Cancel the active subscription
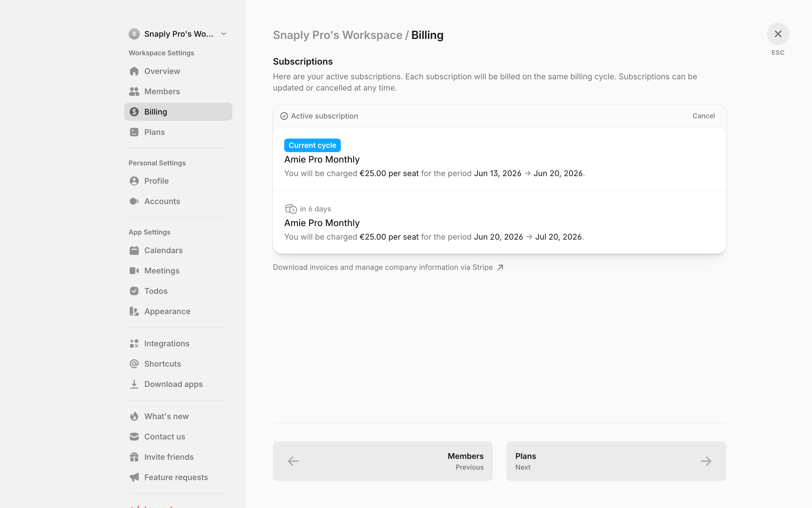This screenshot has height=508, width=812. (x=703, y=116)
